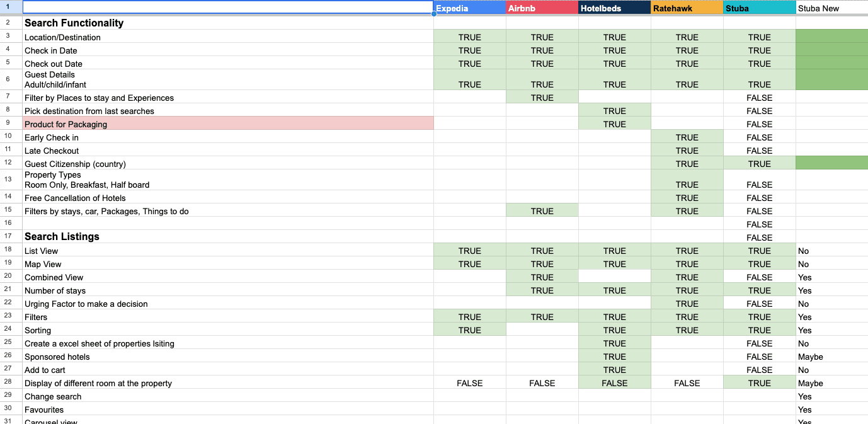Select the Check out Date label cell

[228, 63]
